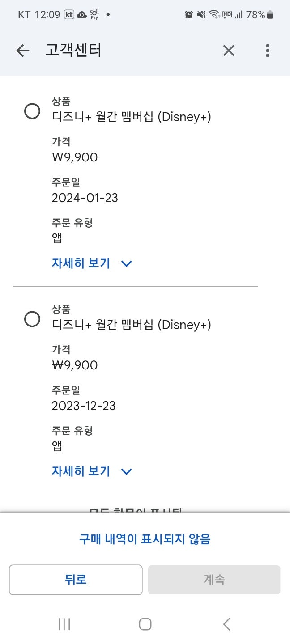Tap the SOL Pay notification icon
The image size is (290, 644).
tap(94, 15)
